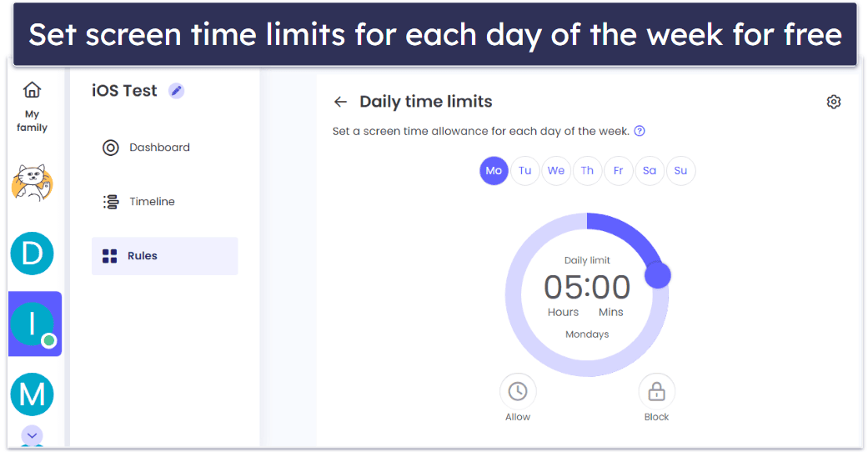The width and height of the screenshot is (868, 452).
Task: Open the Timeline menu item
Action: pos(151,202)
